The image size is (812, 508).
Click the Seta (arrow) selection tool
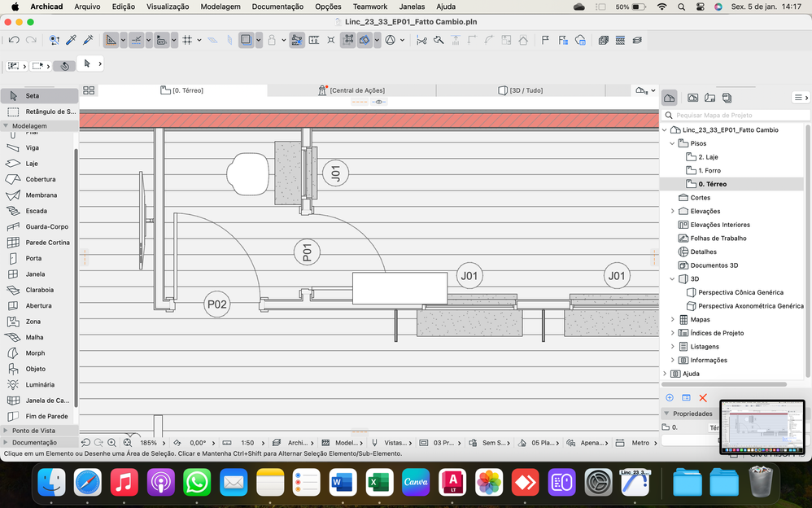pos(32,96)
